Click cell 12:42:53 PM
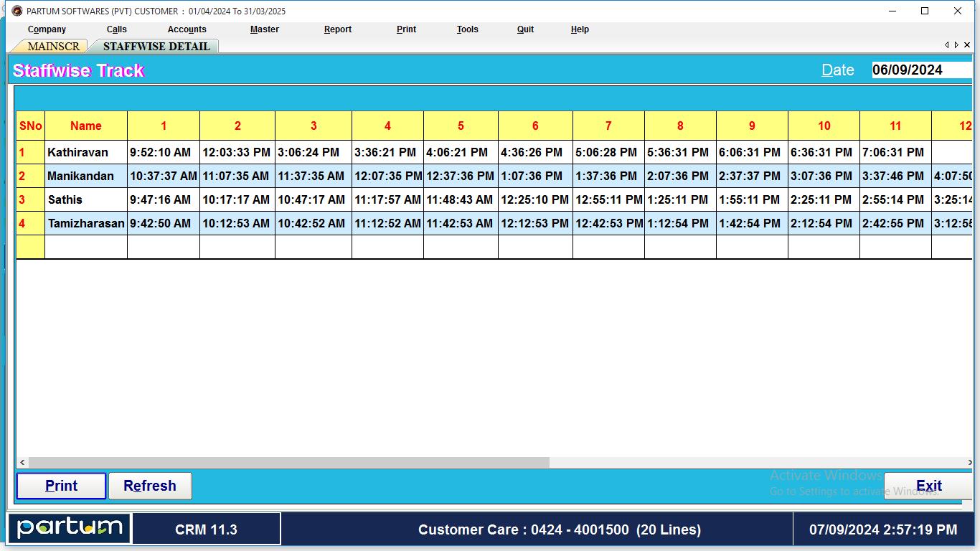This screenshot has width=980, height=551. [608, 223]
